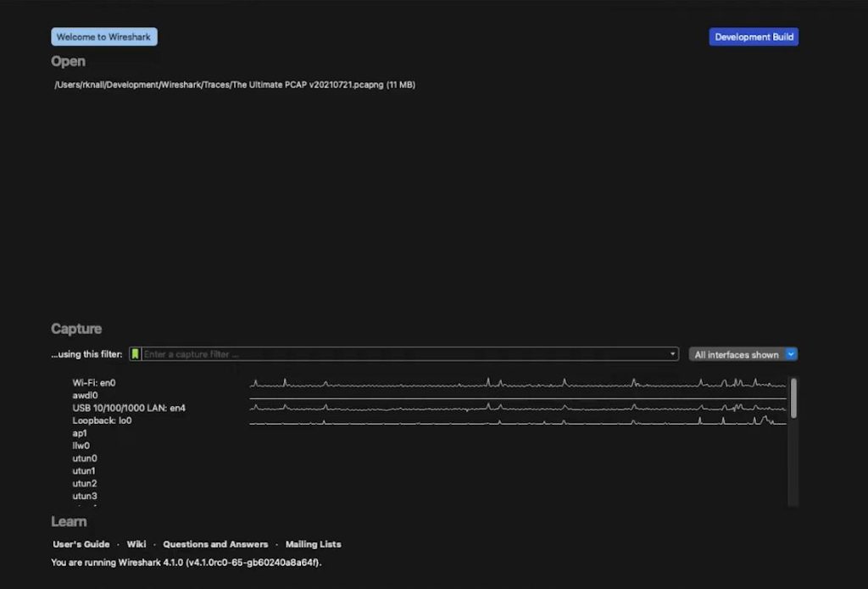Select the utun0 interface
The image size is (868, 589).
[84, 458]
